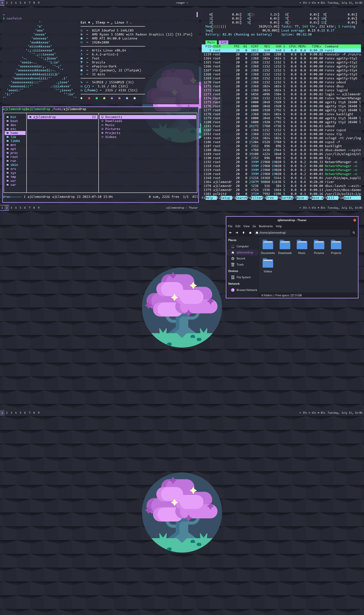Screen dimensions: 364x615
Task: Go back in Thunar toolbar
Action: [230, 233]
